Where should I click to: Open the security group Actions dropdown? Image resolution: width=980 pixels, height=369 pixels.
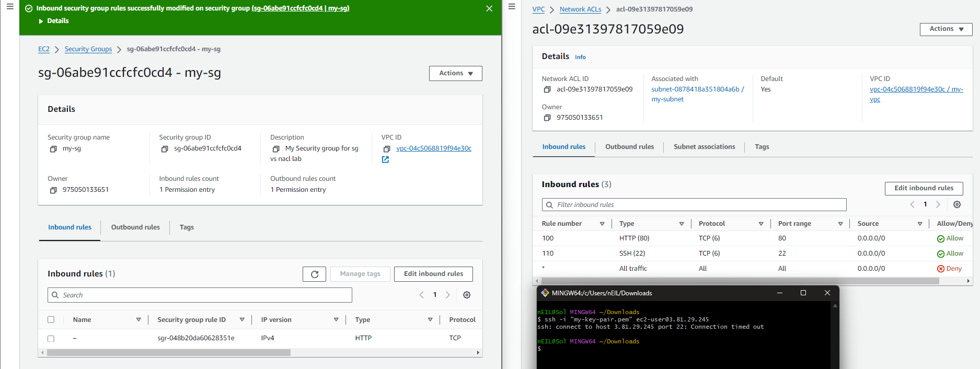click(x=456, y=73)
